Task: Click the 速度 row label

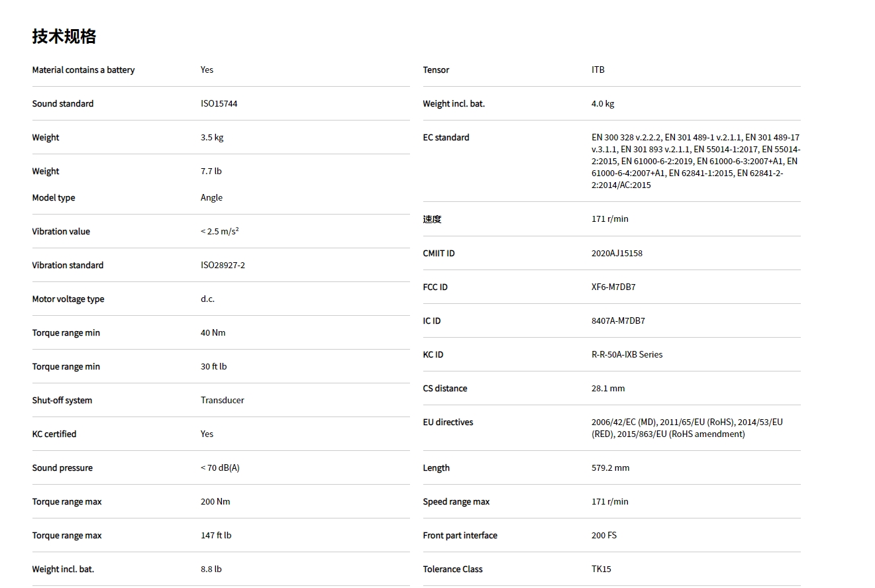Action: coord(432,219)
